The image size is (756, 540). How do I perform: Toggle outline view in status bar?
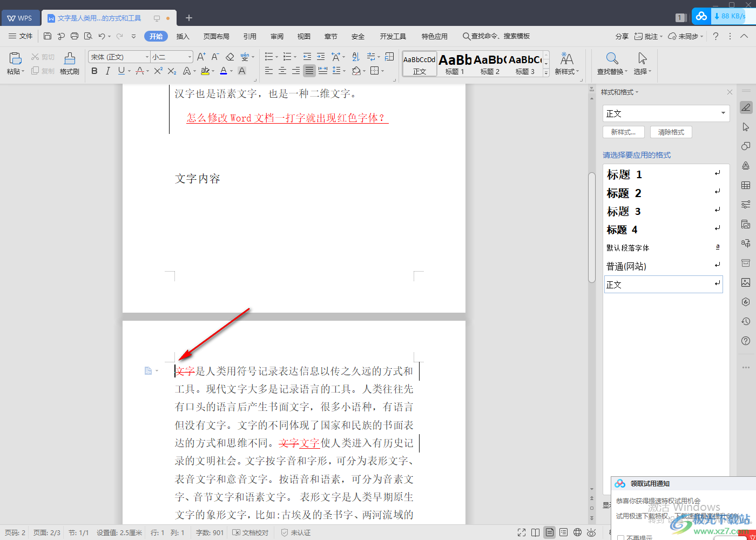click(563, 532)
